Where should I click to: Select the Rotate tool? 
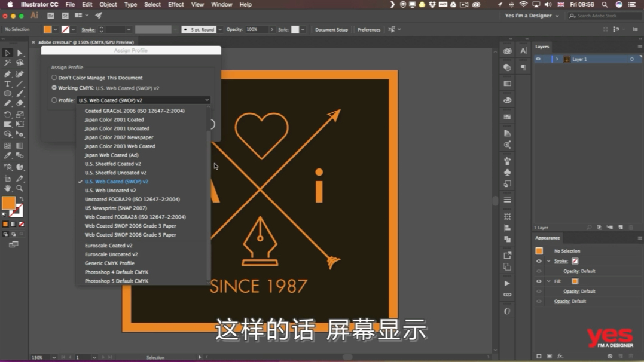coord(7,115)
